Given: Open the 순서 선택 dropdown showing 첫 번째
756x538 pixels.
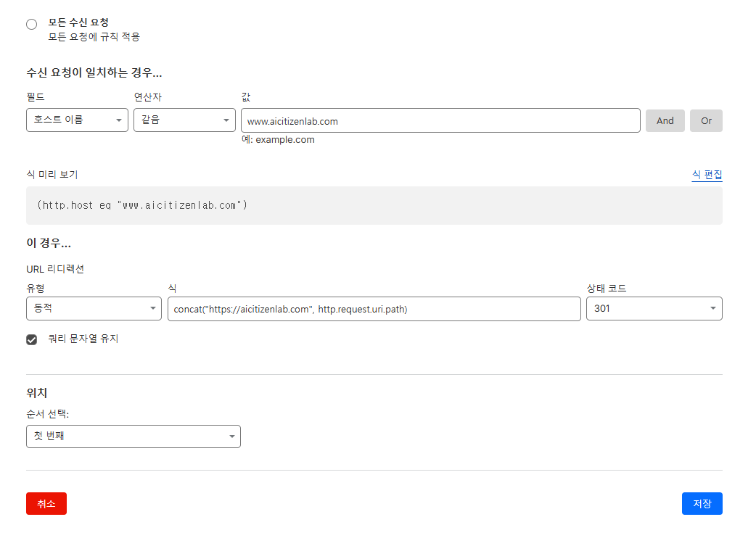Looking at the screenshot, I should pyautogui.click(x=133, y=436).
